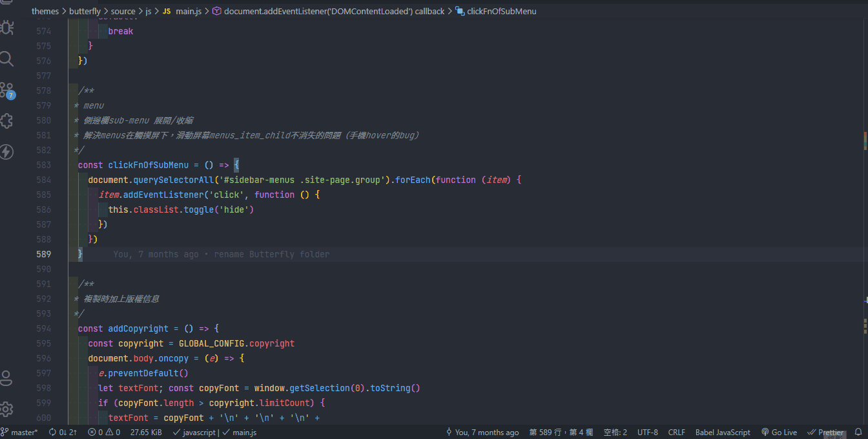Screen dimensions: 868x439
Task: Select the themes breadcrumb item
Action: (45, 11)
